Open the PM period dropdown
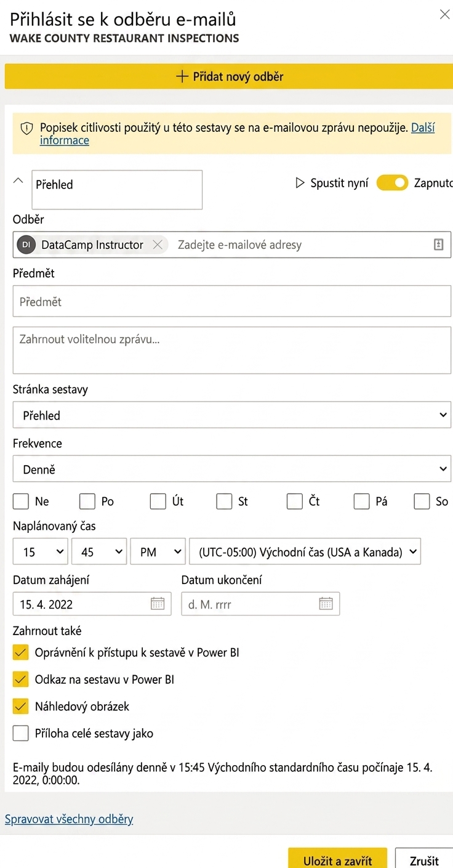Screen dimensions: 453x868 (x=158, y=552)
